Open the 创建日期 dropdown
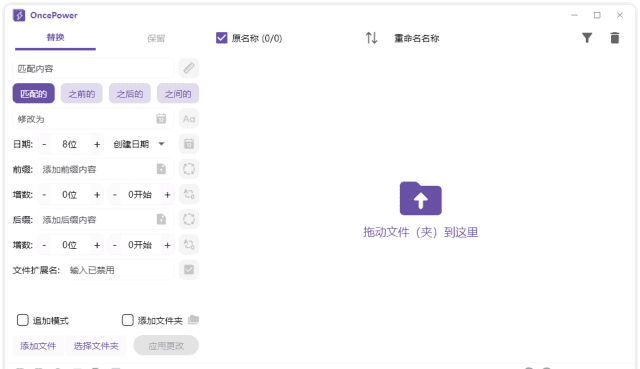Screen dimensions: 640x369 pos(139,144)
